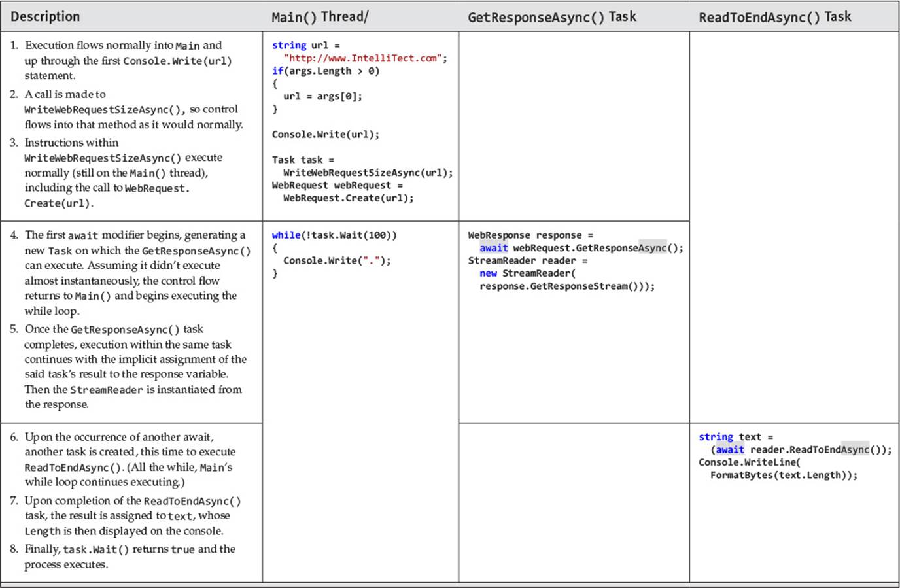Screen dimensions: 900x588
Task: Click the "http://www.IntelliTect.com" URL string
Action: [x=363, y=58]
